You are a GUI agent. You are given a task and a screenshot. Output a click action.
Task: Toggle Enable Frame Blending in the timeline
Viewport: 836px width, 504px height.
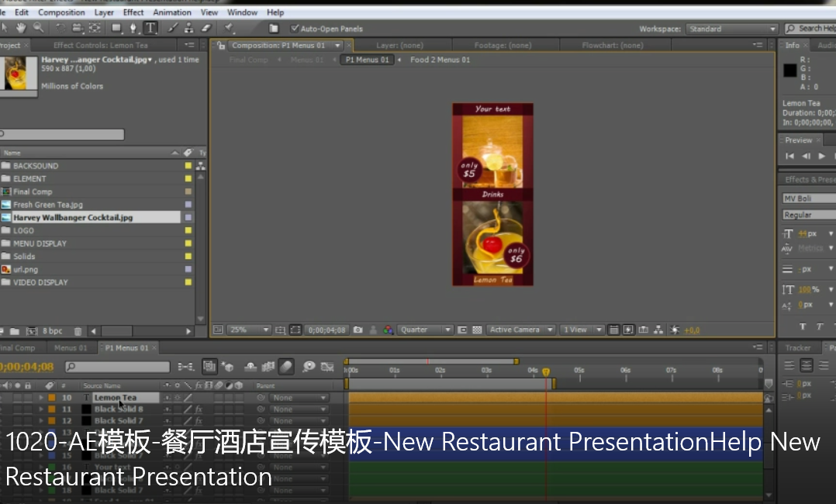tap(268, 367)
